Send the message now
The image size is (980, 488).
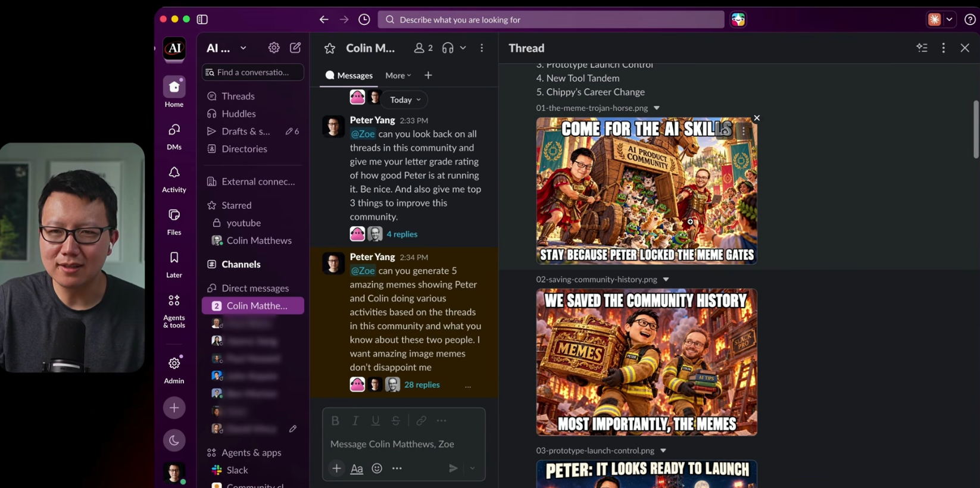pyautogui.click(x=453, y=469)
